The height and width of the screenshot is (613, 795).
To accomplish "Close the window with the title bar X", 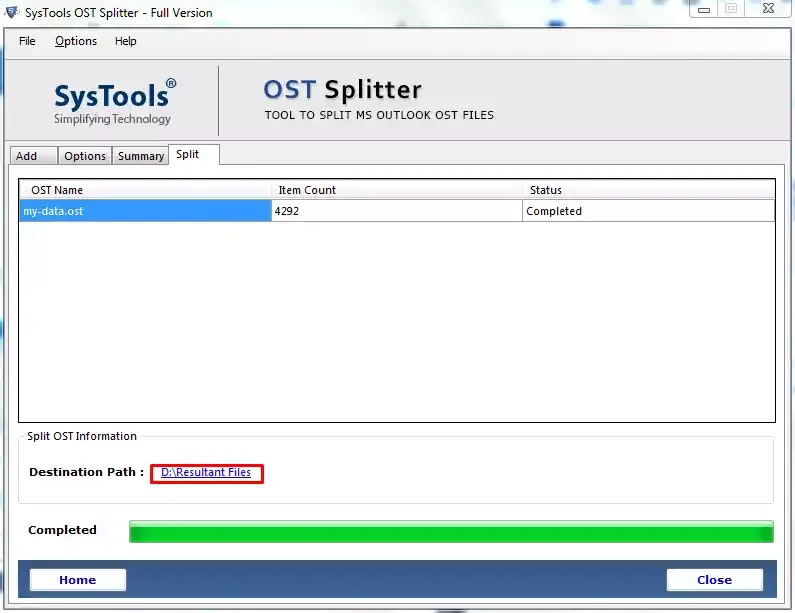I will (769, 8).
